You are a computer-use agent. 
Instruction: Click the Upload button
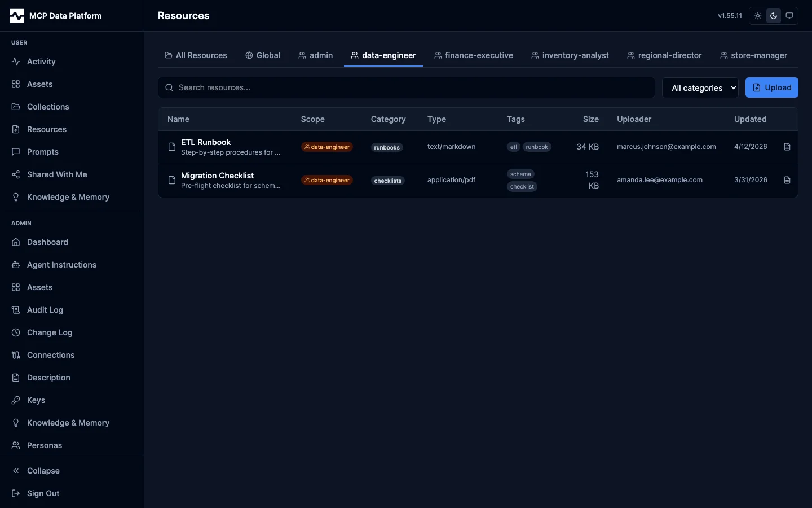pyautogui.click(x=771, y=87)
